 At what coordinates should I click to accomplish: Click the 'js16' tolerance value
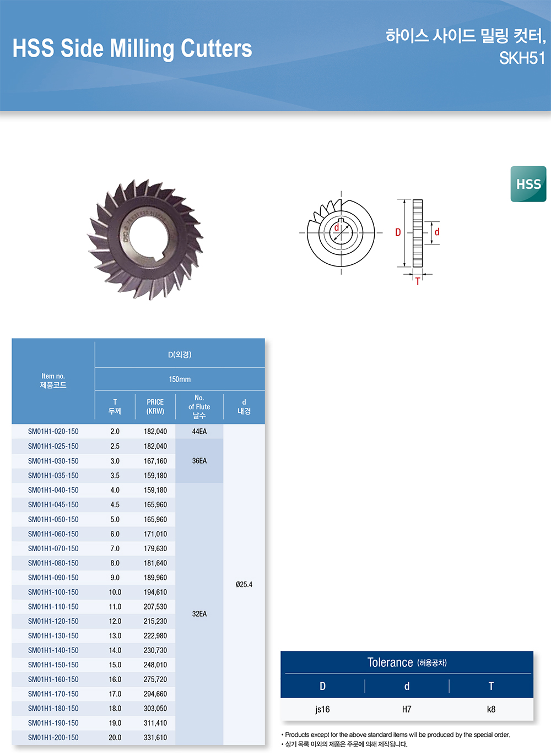pyautogui.click(x=322, y=709)
